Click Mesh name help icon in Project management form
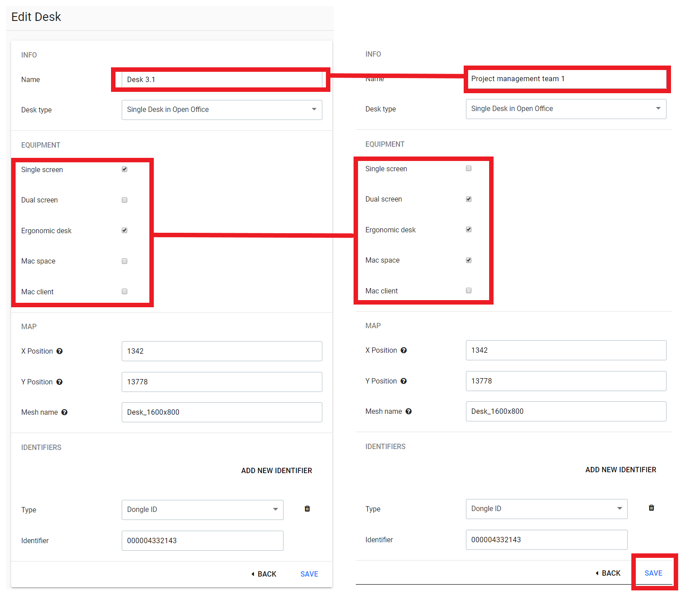 [408, 412]
